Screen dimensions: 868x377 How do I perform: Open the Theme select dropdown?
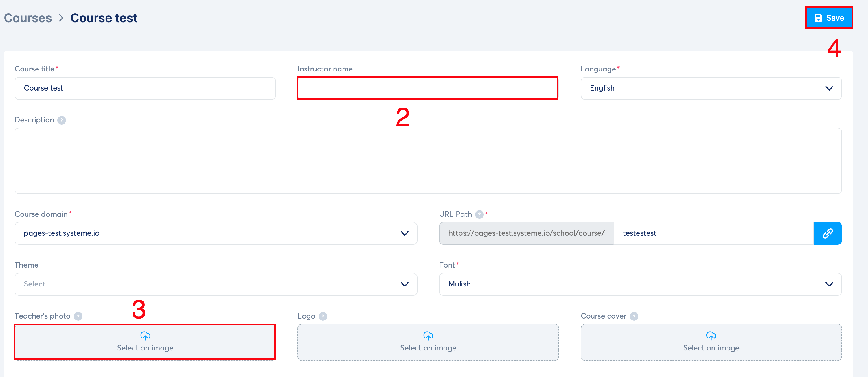coord(216,284)
